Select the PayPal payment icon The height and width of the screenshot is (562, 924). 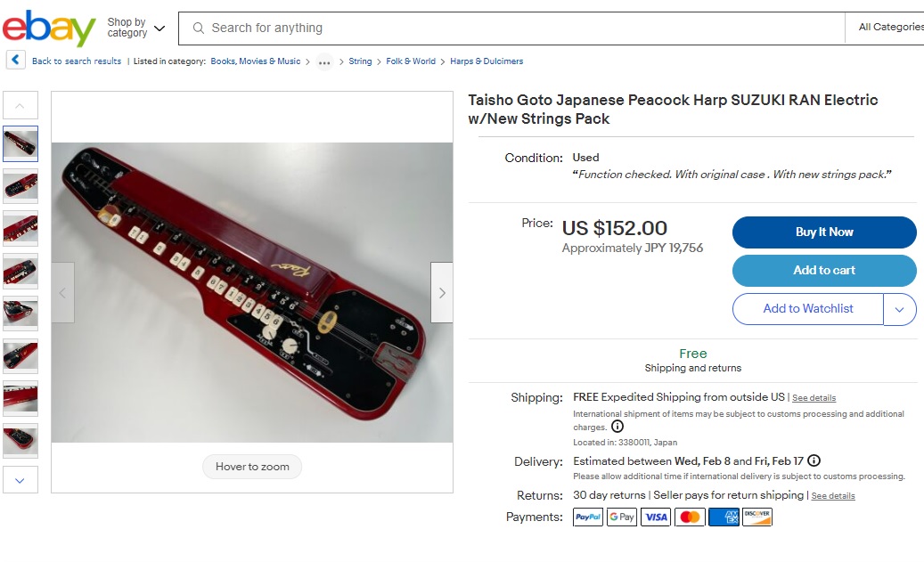(x=588, y=517)
